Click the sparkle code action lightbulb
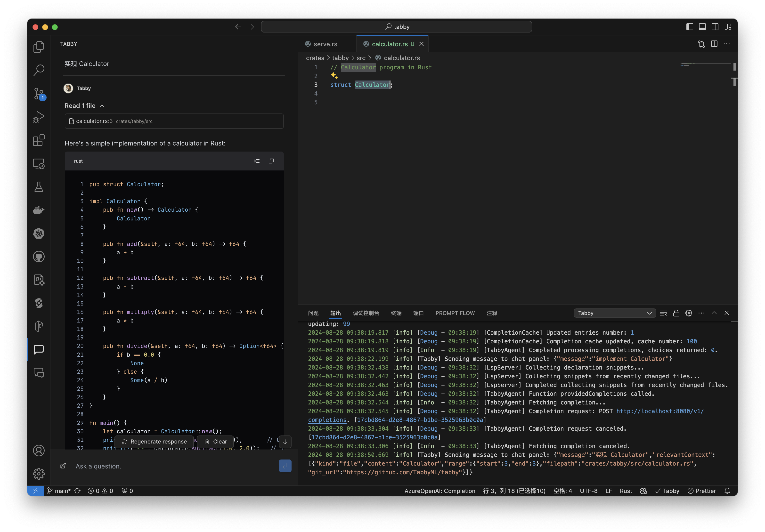Image resolution: width=765 pixels, height=532 pixels. click(334, 76)
